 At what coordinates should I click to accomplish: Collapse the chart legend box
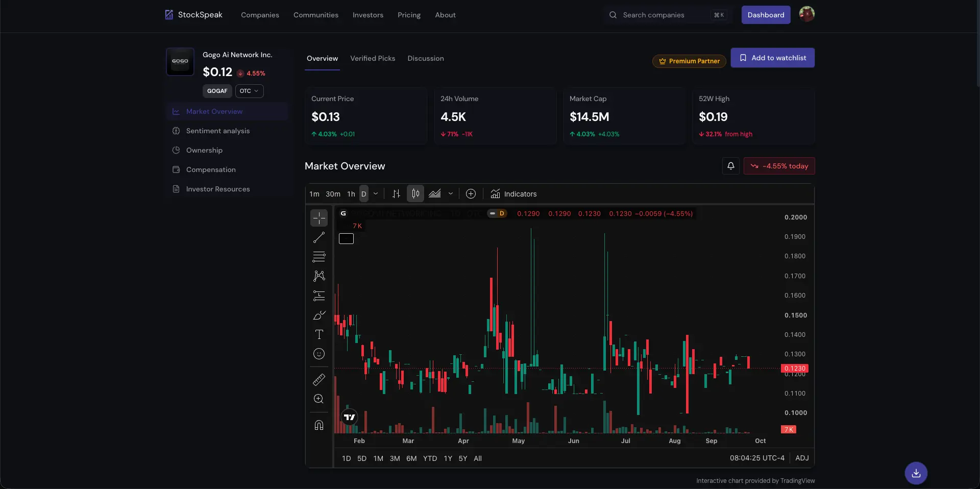point(346,238)
